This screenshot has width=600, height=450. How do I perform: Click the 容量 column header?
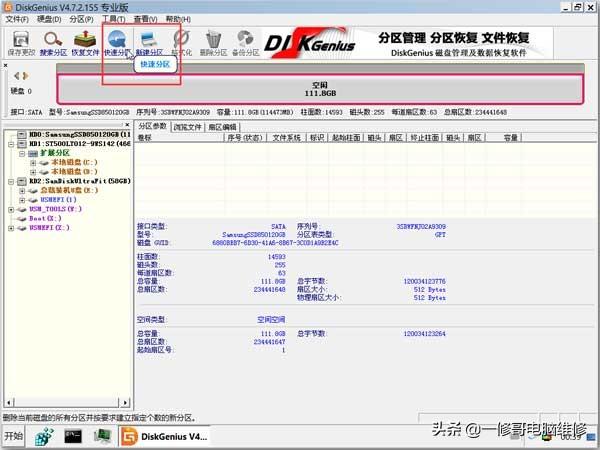[503, 137]
